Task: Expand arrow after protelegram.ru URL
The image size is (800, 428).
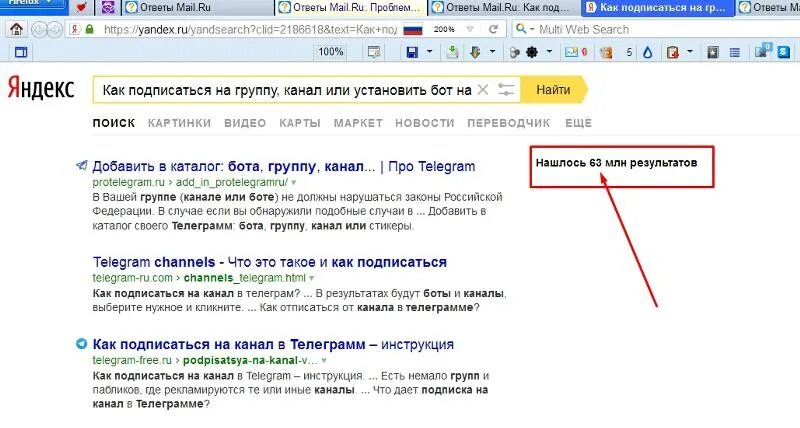Action: click(x=294, y=183)
